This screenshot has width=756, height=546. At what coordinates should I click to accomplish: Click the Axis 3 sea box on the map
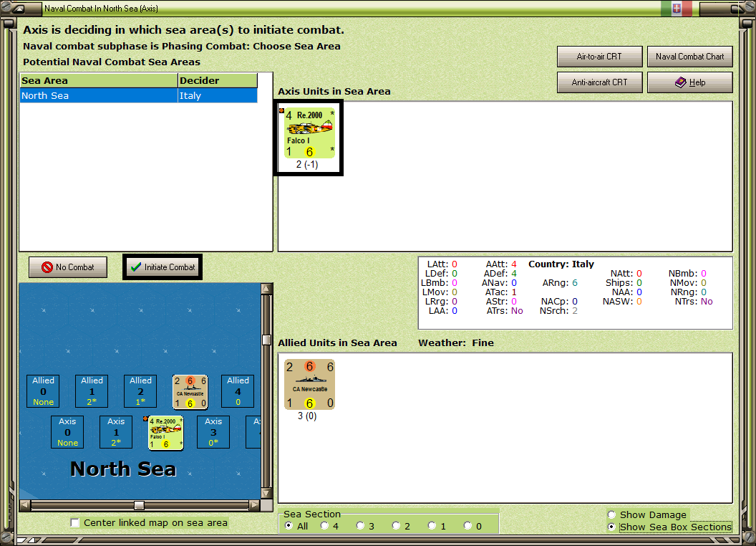point(213,432)
